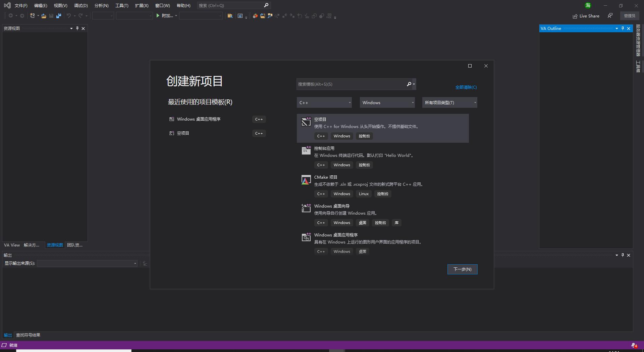Click the magnifier icon in template search
Image resolution: width=644 pixels, height=352 pixels.
pyautogui.click(x=409, y=84)
